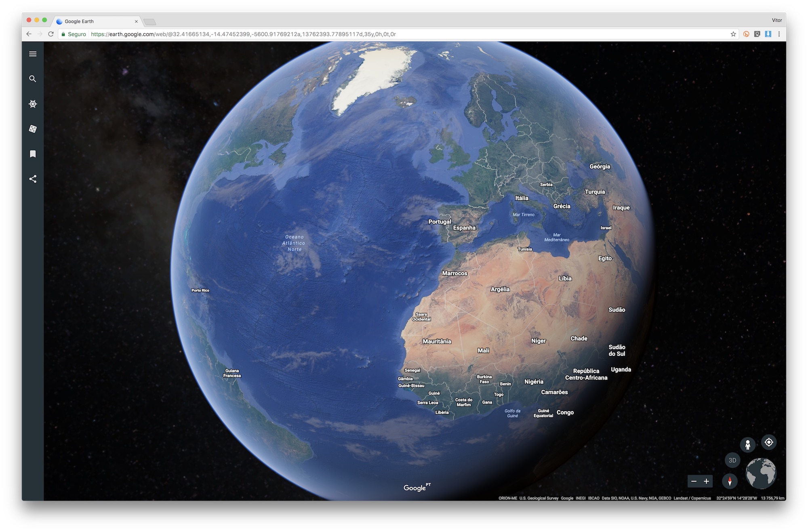The image size is (808, 532).
Task: Click the Geórgia country label
Action: (600, 166)
